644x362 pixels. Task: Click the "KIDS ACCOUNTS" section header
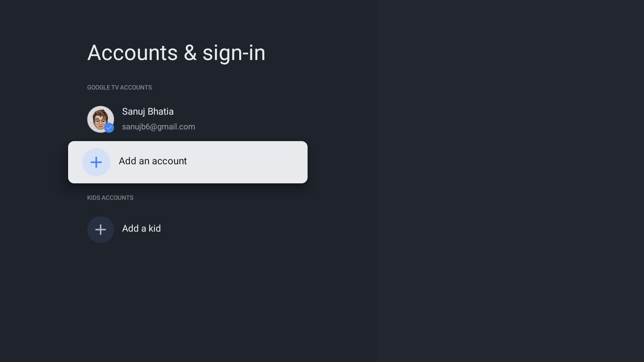(x=110, y=198)
